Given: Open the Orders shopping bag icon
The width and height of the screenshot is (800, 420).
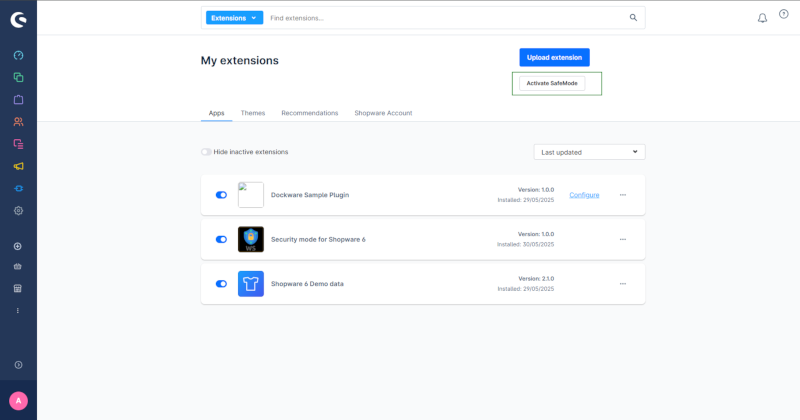Looking at the screenshot, I should pyautogui.click(x=18, y=100).
